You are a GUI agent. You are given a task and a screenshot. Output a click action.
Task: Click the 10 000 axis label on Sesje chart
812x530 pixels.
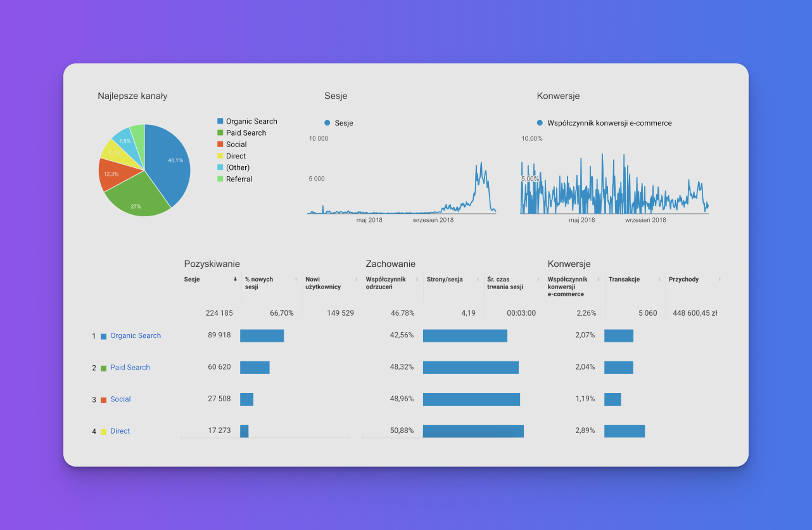tap(319, 139)
